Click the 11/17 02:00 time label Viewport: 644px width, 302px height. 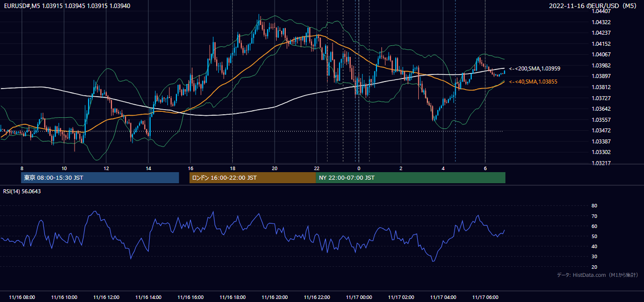pyautogui.click(x=401, y=297)
